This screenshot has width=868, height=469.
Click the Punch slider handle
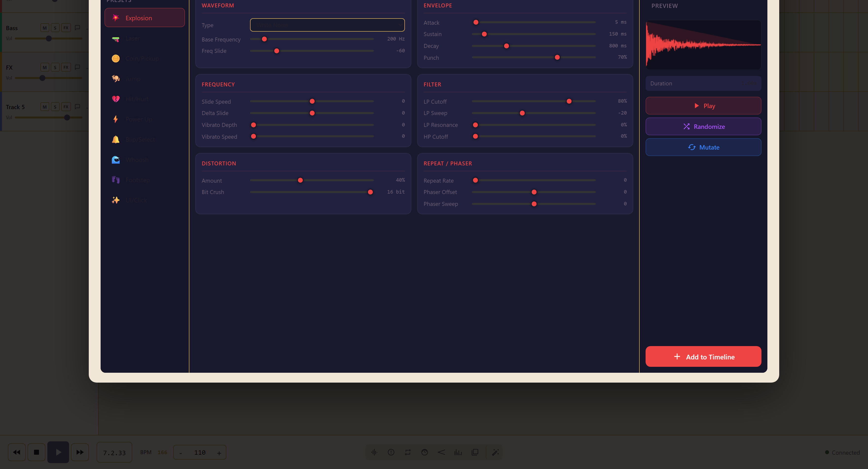click(557, 57)
